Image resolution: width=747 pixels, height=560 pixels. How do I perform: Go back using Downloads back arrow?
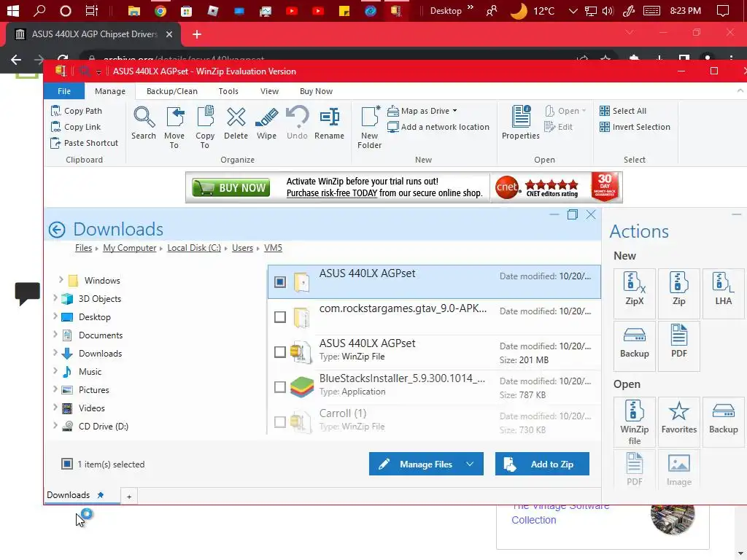(57, 230)
